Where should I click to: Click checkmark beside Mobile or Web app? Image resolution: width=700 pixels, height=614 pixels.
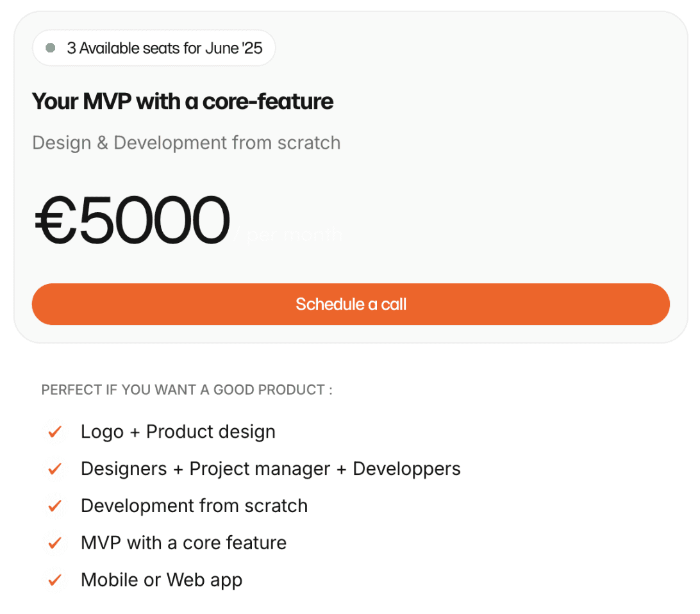[55, 579]
